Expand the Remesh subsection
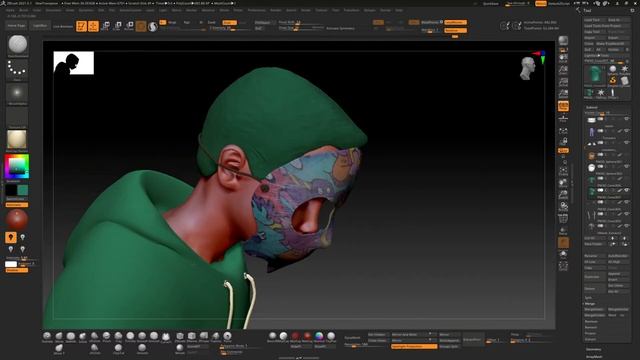 pyautogui.click(x=591, y=327)
